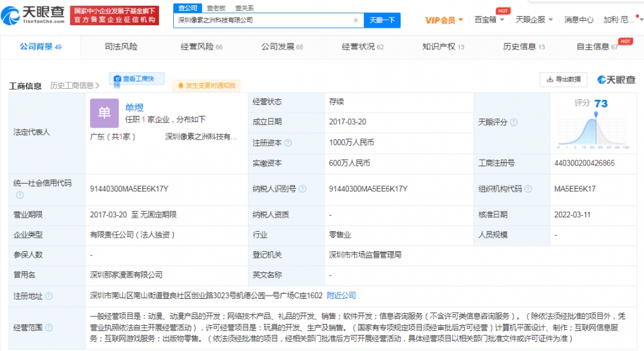The height and width of the screenshot is (351, 644).
Task: Click the 成立日期 value 2017-03-20
Action: tap(348, 122)
